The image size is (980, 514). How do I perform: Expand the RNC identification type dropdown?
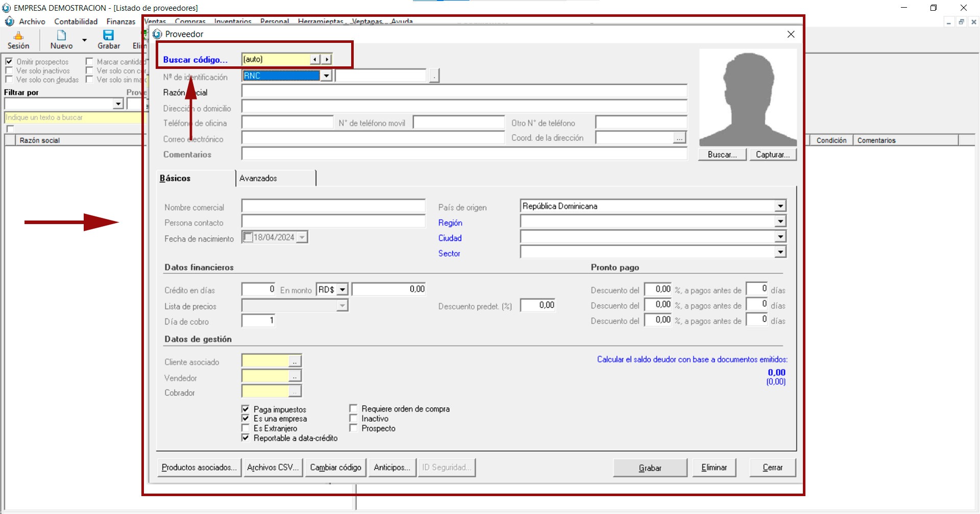(326, 76)
